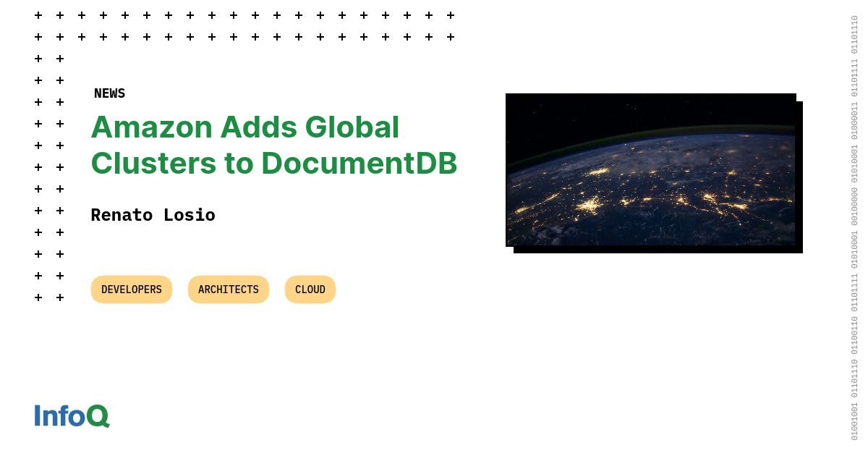Click the InfoQ logo
Viewport: 868px width, 456px height.
[x=71, y=416]
